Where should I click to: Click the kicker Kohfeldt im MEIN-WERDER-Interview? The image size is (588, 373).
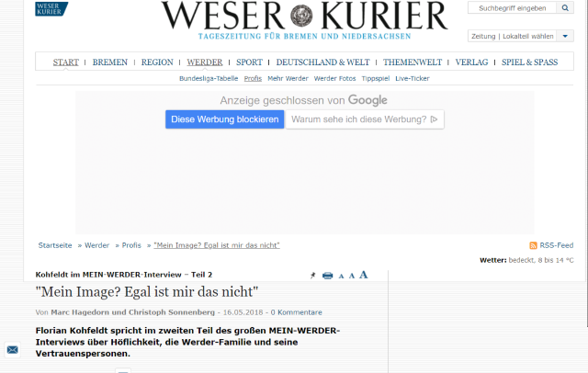(x=124, y=275)
